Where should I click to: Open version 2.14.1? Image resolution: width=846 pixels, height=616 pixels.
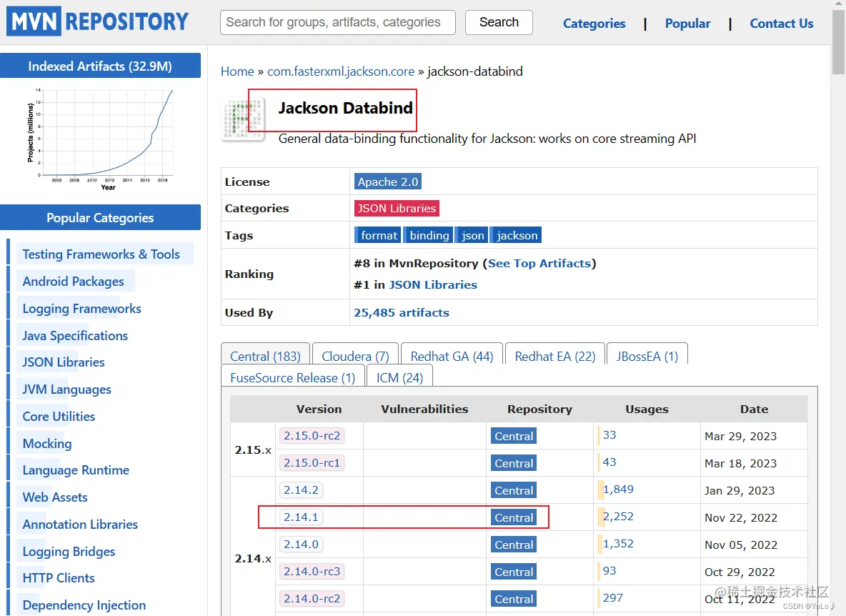(x=301, y=517)
